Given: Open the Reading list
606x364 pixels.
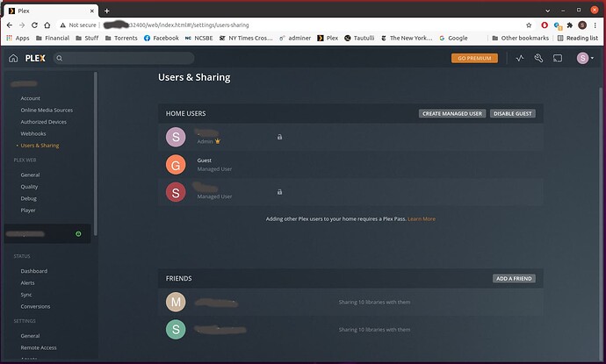Looking at the screenshot, I should click(x=578, y=38).
